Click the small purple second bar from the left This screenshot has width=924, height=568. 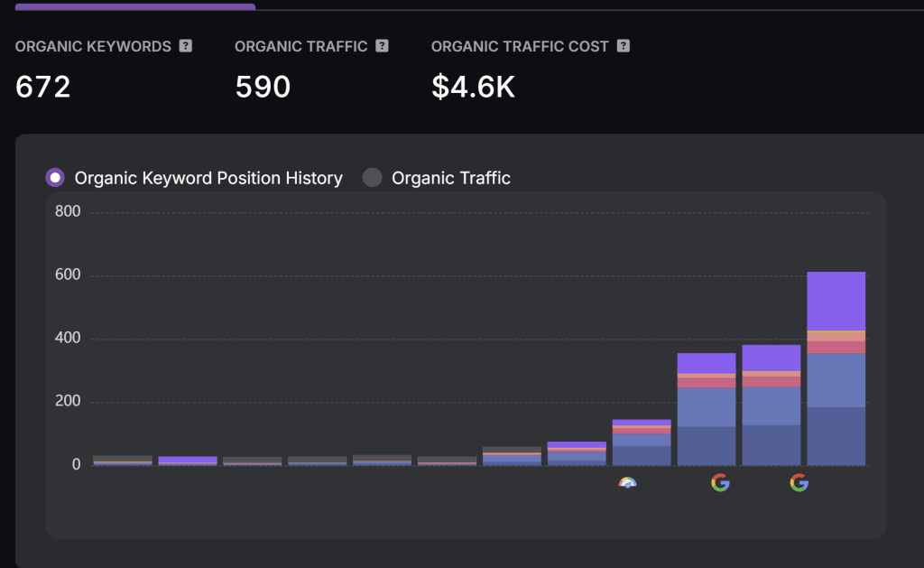pos(188,461)
